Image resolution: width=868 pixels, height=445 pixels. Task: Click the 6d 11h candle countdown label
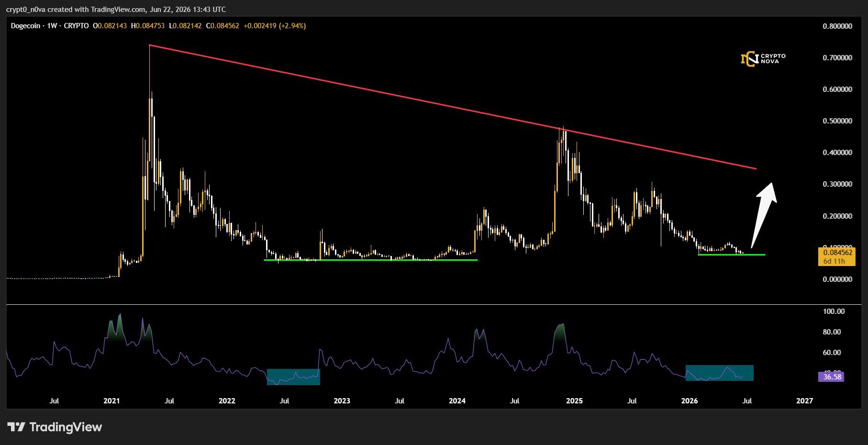tap(834, 261)
